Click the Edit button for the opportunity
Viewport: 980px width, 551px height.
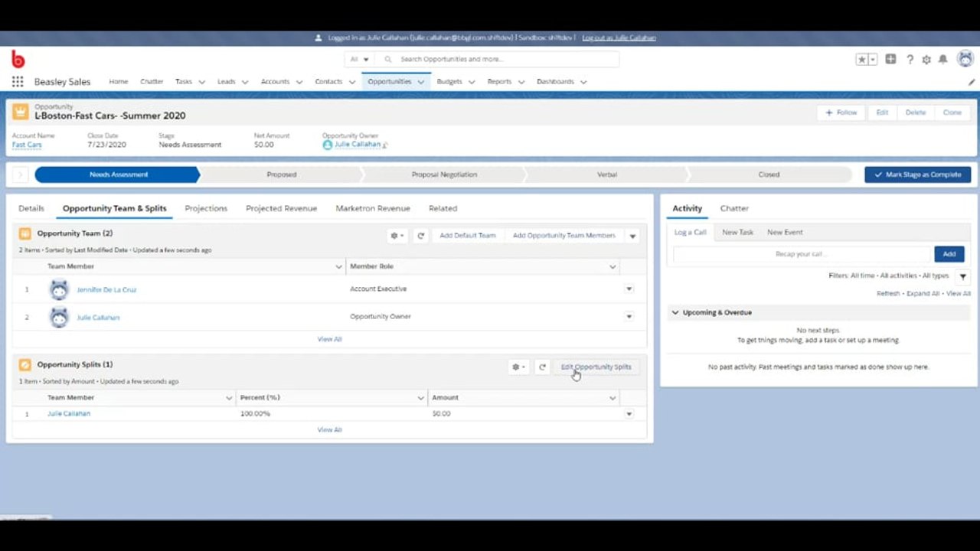point(882,112)
